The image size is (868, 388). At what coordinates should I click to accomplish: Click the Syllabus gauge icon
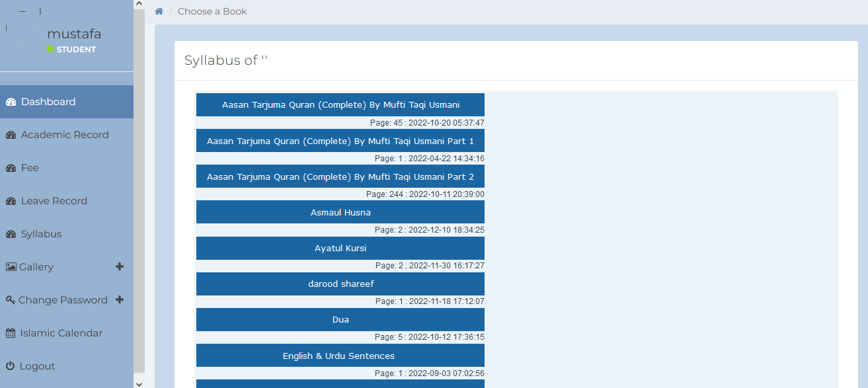(11, 234)
